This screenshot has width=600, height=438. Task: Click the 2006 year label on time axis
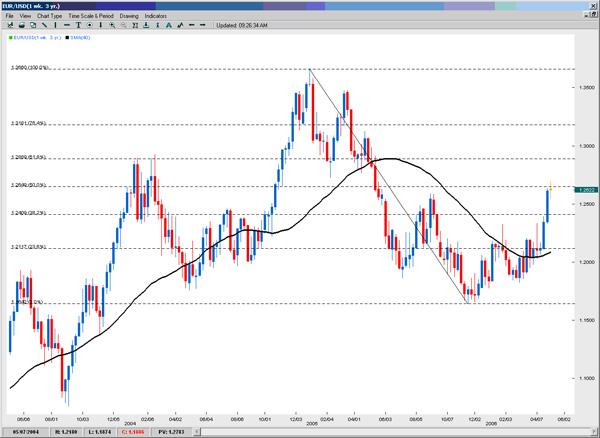pos(491,424)
